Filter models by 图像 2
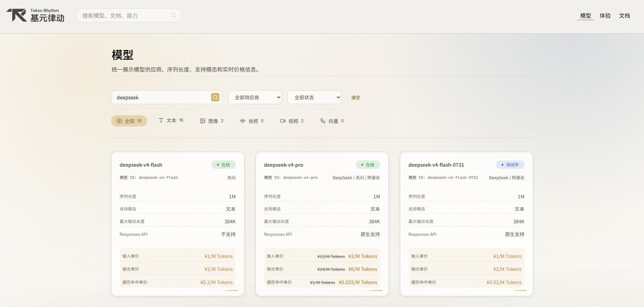644x307 pixels. (212, 121)
